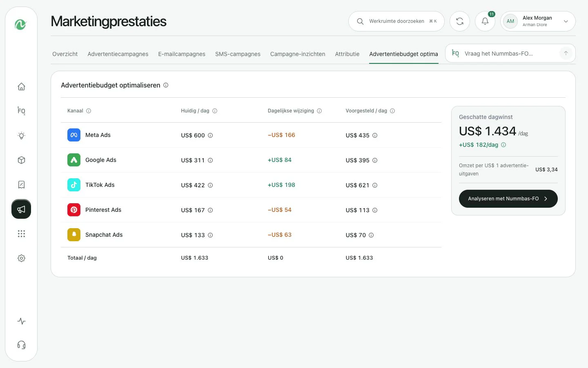Click info icon next to US$ 435
588x368 pixels.
pos(375,135)
